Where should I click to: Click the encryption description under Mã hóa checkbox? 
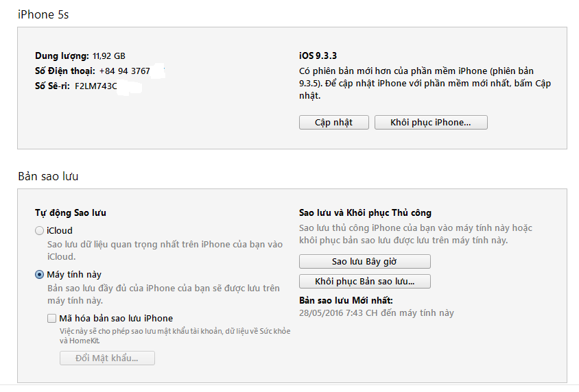174,336
